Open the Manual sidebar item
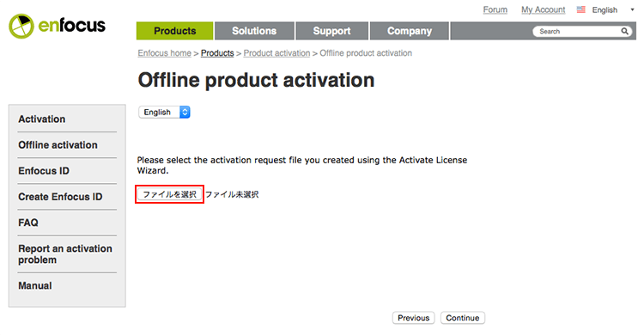This screenshot has height=336, width=644. tap(35, 285)
